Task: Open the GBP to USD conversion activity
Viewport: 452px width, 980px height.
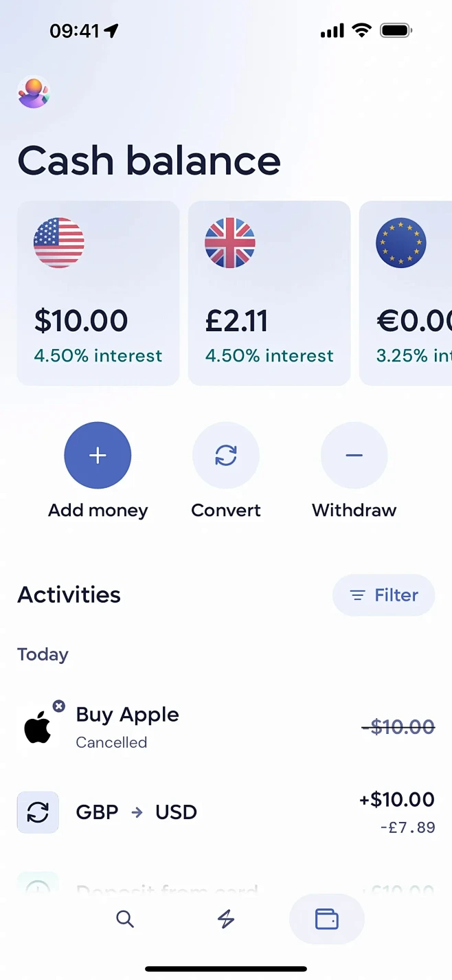Action: click(226, 812)
